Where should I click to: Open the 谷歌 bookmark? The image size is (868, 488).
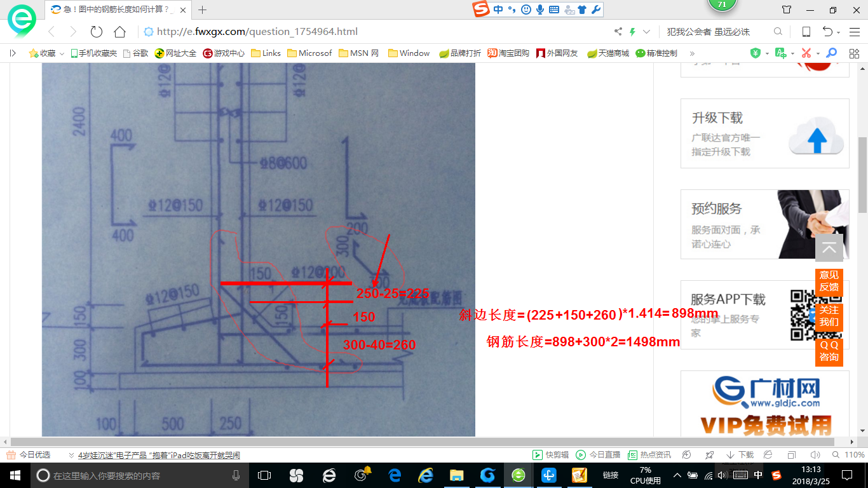click(x=135, y=53)
